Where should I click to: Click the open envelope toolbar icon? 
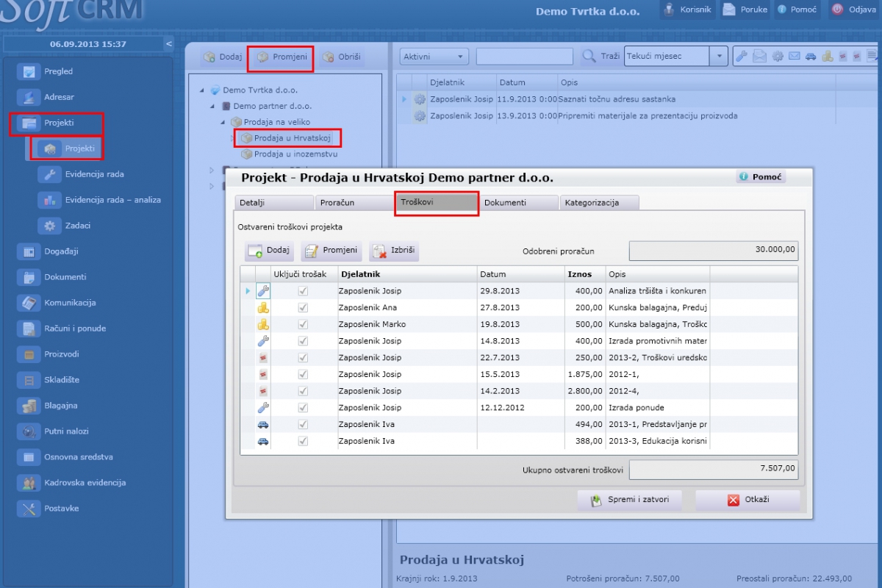759,57
